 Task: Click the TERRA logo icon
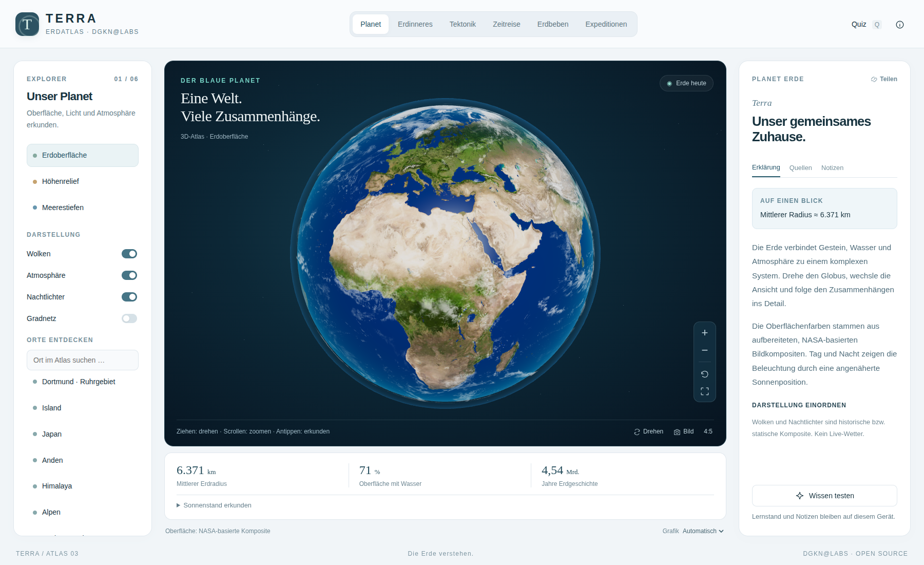[27, 24]
